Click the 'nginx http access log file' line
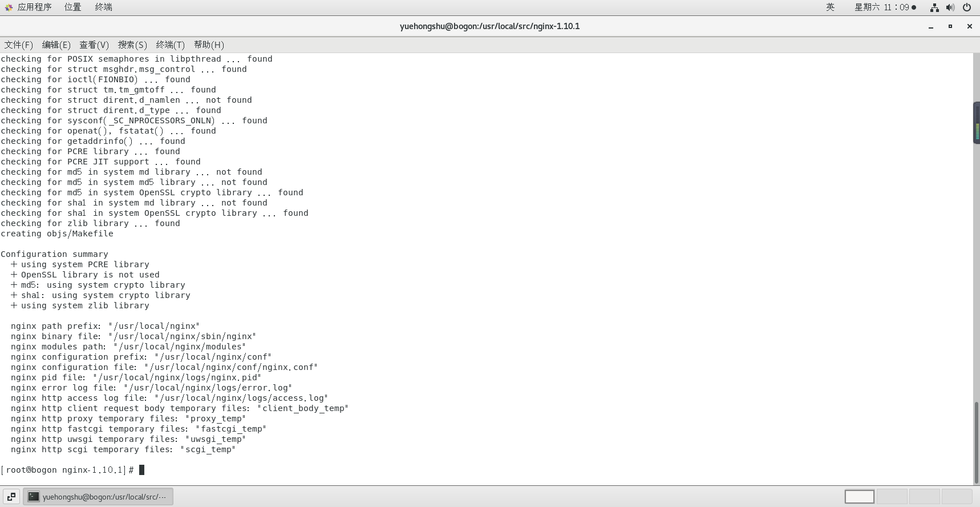Image resolution: width=980 pixels, height=507 pixels. point(169,398)
